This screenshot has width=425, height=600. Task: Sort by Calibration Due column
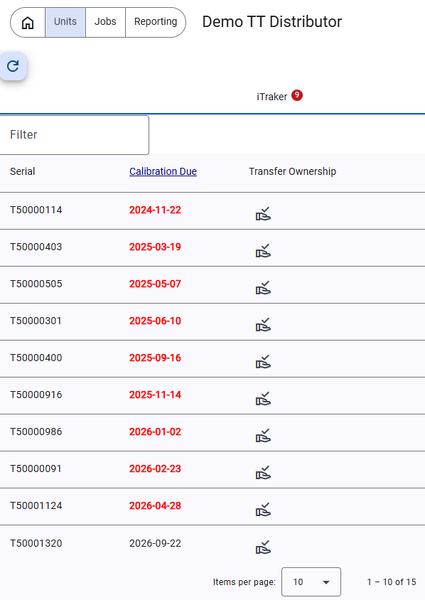pyautogui.click(x=163, y=171)
